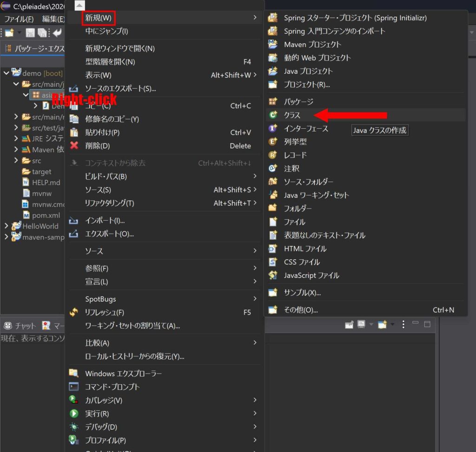This screenshot has width=476, height=452.
Task: Click the 列挙型 (Enum) icon
Action: (x=273, y=142)
